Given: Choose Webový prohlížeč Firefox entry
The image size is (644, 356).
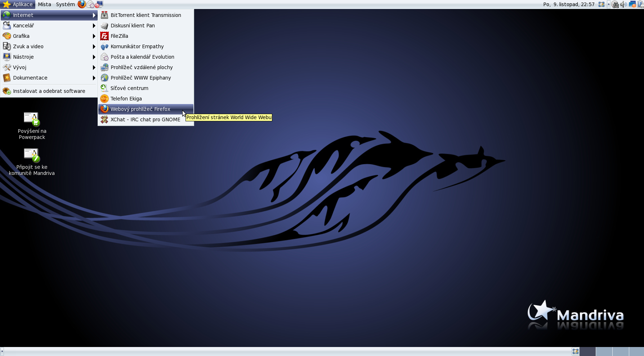Looking at the screenshot, I should coord(146,109).
